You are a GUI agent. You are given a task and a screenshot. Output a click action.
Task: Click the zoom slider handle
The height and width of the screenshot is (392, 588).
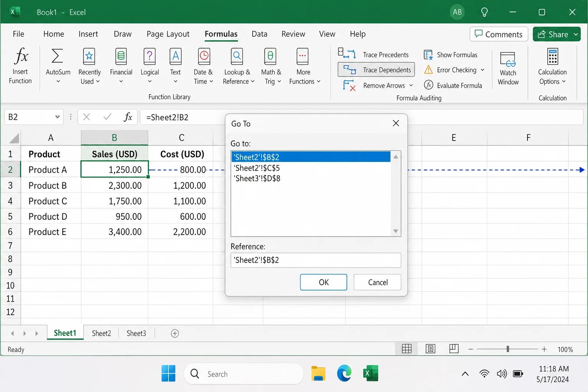pos(508,349)
